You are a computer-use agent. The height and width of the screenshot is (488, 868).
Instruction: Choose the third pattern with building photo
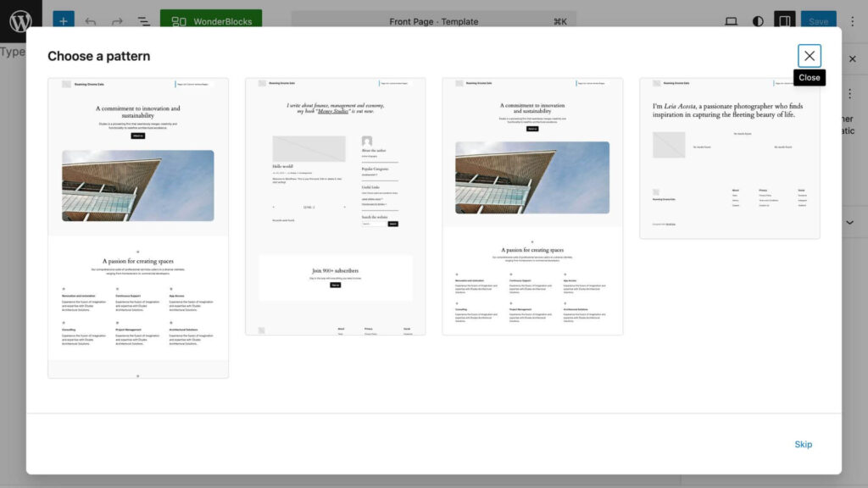tap(532, 207)
